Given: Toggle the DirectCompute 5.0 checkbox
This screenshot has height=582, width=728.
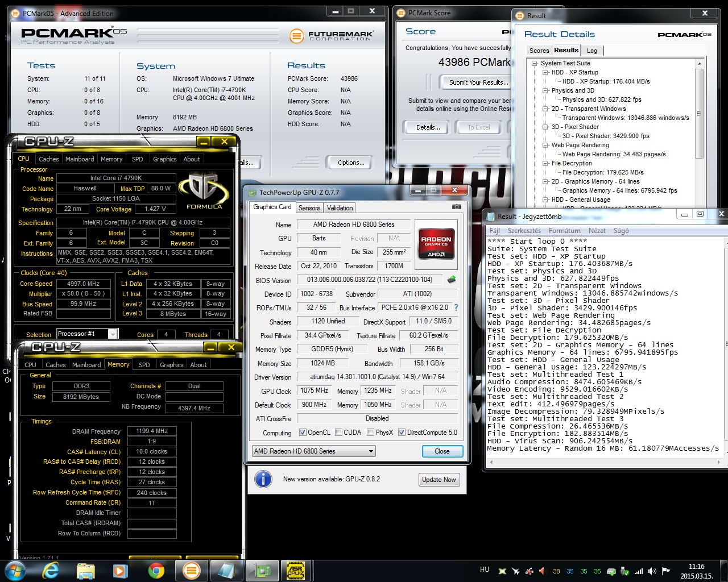Looking at the screenshot, I should [402, 433].
